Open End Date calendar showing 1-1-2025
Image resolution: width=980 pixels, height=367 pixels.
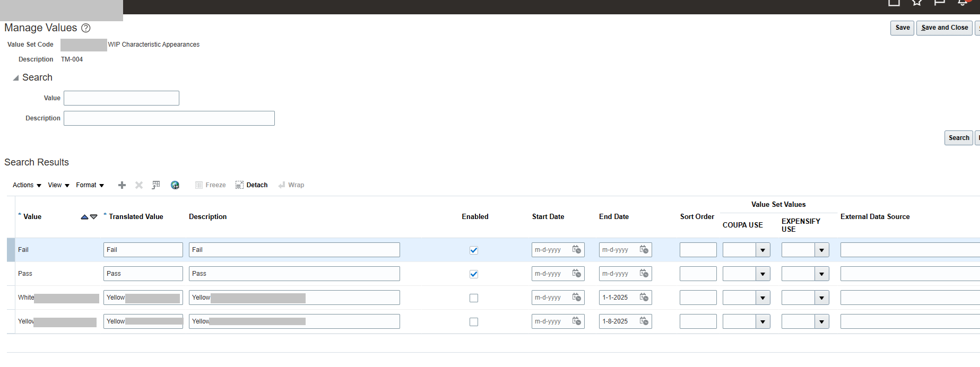tap(644, 298)
